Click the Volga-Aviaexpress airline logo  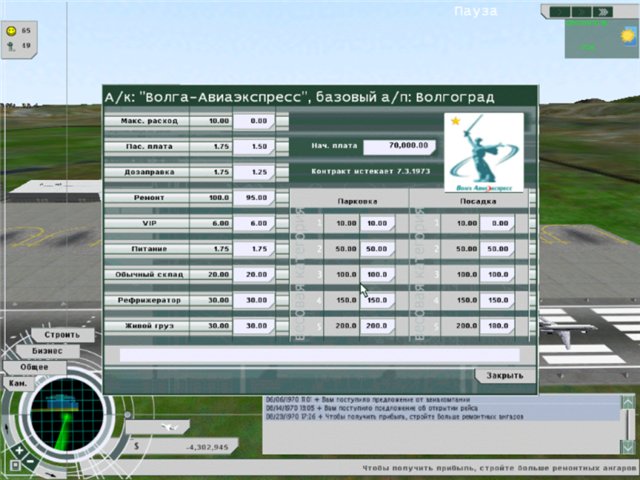483,151
